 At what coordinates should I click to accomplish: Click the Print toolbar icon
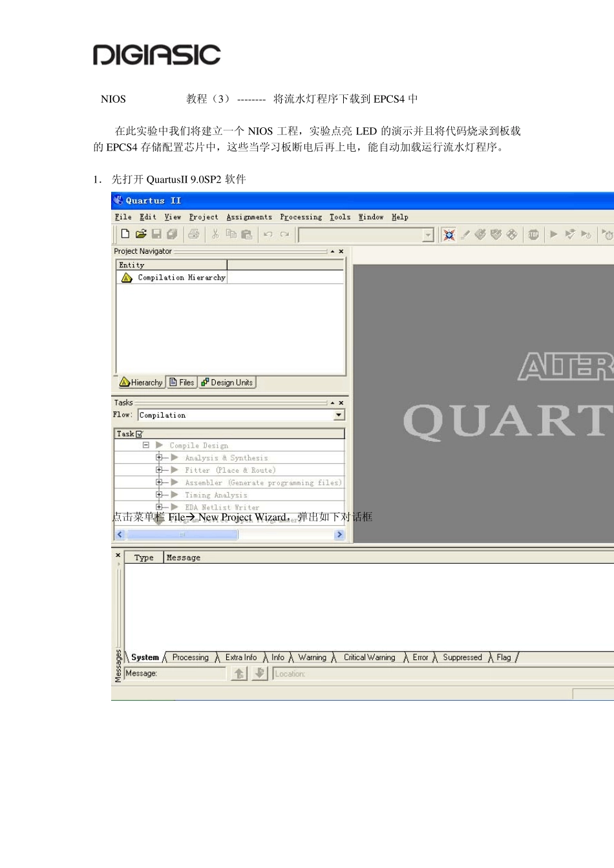click(x=193, y=234)
